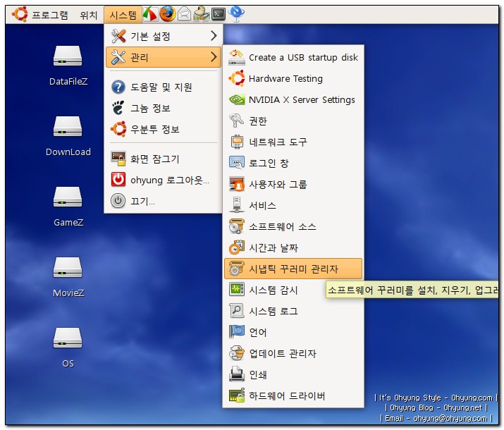The height and width of the screenshot is (430, 504).
Task: Launch Firefox from the top panel
Action: 168,14
